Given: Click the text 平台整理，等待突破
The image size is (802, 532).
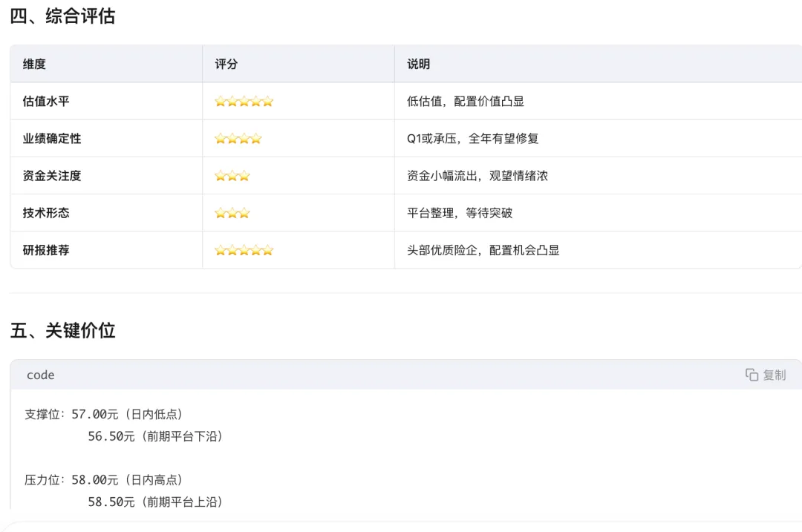Looking at the screenshot, I should [460, 213].
